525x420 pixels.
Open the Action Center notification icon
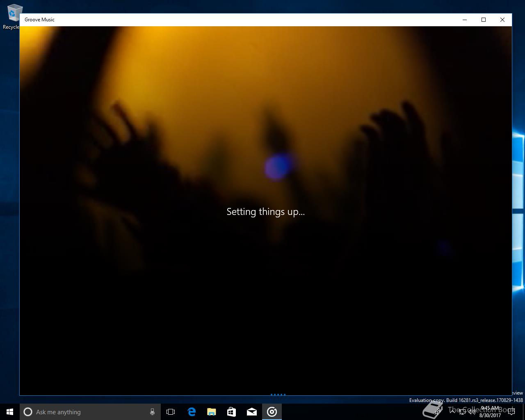(511, 412)
